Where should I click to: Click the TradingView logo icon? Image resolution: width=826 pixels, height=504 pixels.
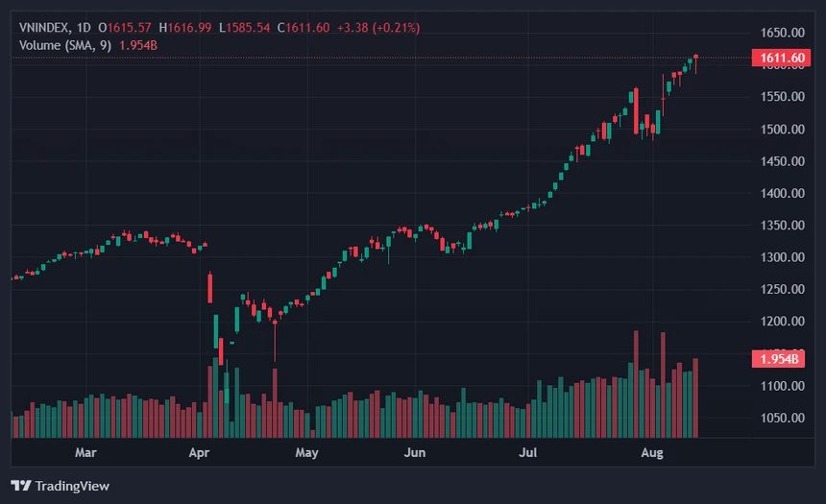click(x=21, y=486)
